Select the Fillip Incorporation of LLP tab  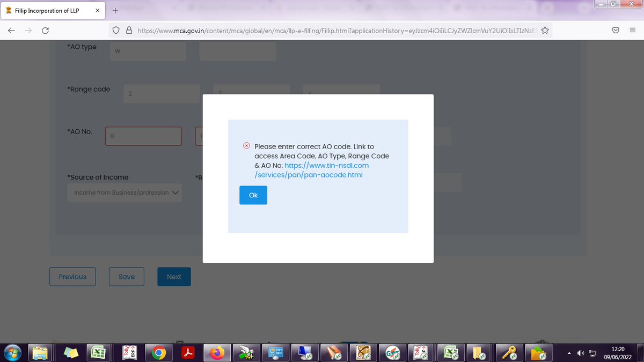pyautogui.click(x=54, y=11)
